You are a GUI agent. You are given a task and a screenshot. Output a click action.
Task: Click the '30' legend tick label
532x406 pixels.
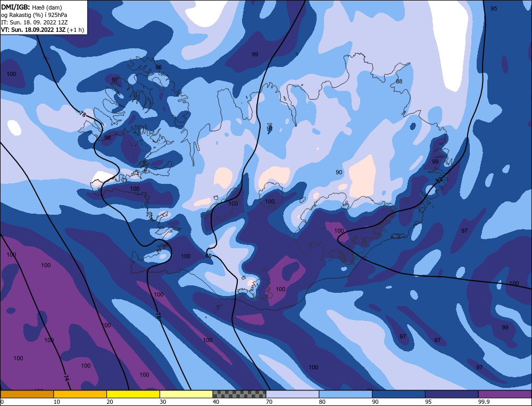pos(163,402)
